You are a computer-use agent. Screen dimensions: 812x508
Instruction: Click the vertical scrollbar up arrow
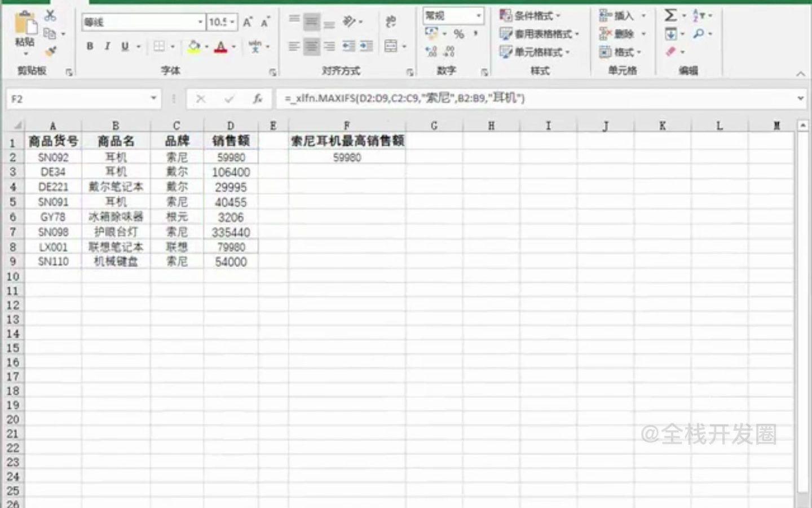tap(802, 125)
